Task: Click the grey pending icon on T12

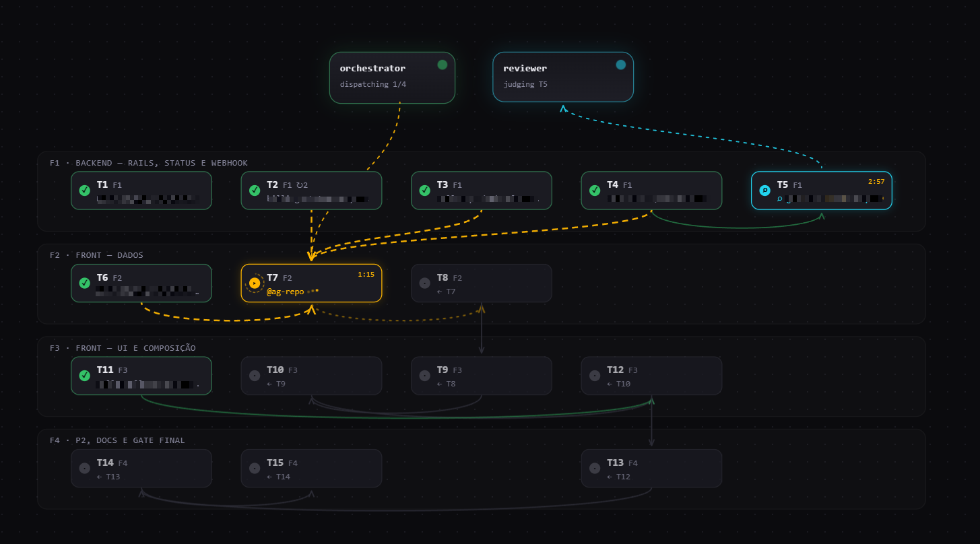Action: coord(595,376)
